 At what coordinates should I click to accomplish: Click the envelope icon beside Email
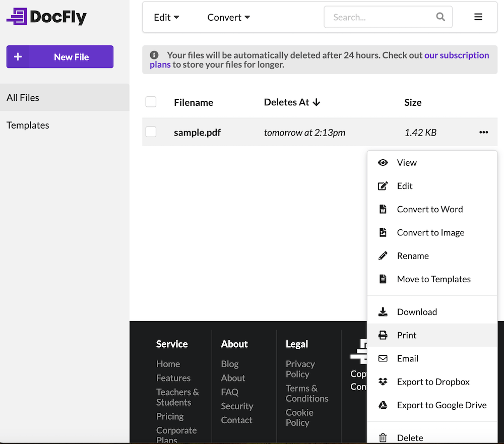tap(383, 358)
